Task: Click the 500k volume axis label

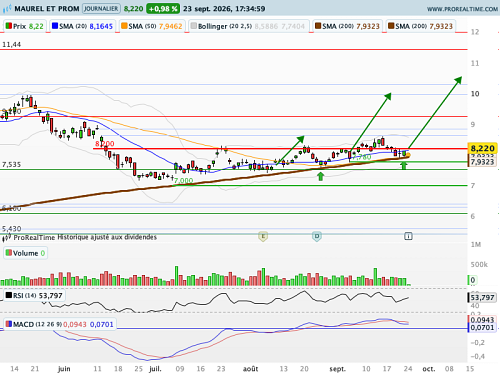Action: click(x=479, y=264)
